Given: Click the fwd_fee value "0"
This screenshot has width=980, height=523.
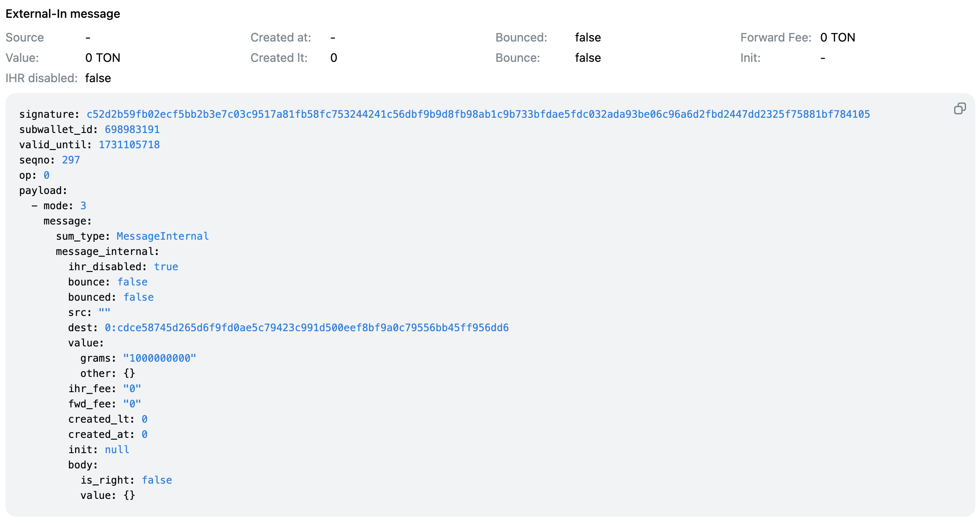Looking at the screenshot, I should [x=132, y=404].
